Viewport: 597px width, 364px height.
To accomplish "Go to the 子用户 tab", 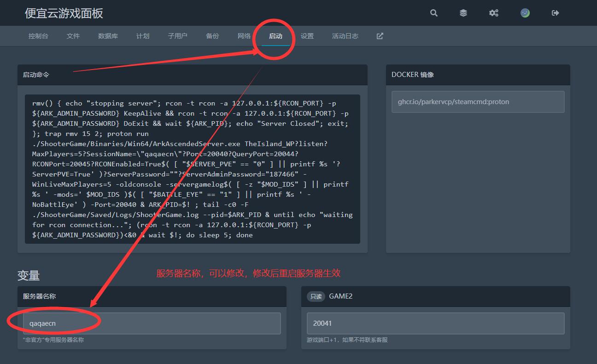I will pos(178,36).
